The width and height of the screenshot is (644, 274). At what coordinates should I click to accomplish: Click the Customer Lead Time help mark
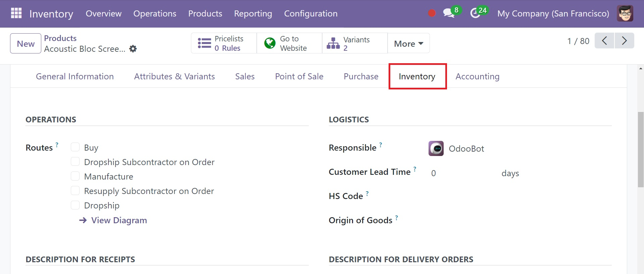[415, 169]
